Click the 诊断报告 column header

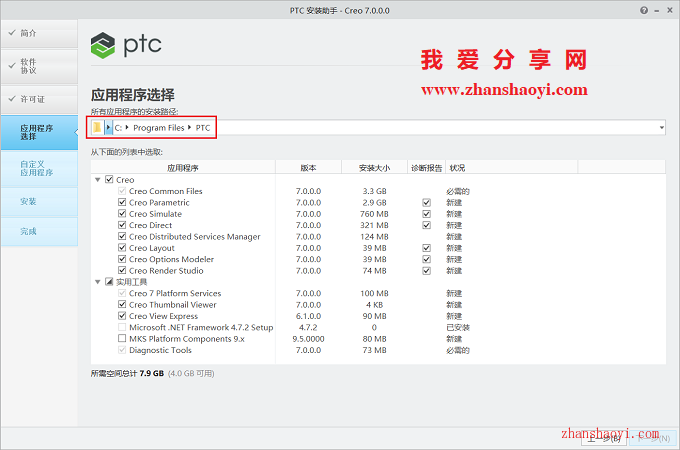tap(427, 168)
